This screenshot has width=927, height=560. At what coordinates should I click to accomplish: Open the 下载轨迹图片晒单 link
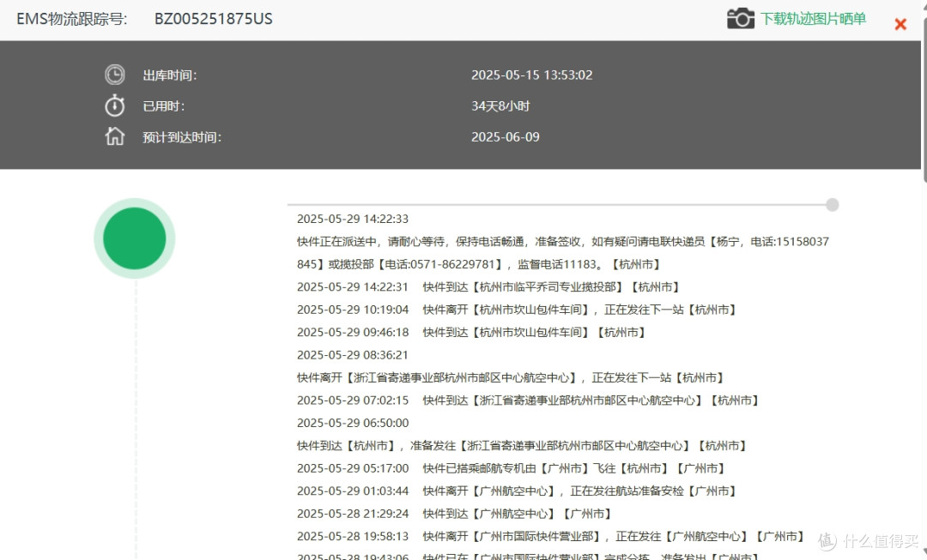point(813,18)
